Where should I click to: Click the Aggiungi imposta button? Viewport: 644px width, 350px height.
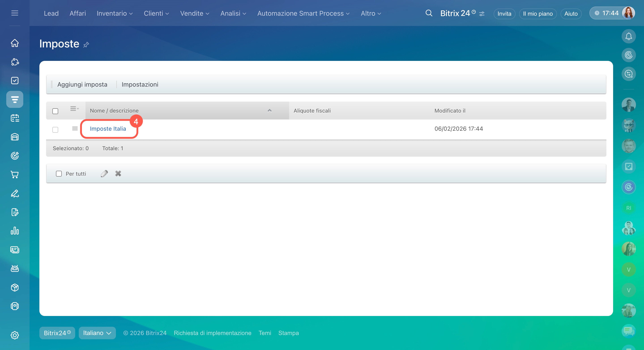click(82, 85)
